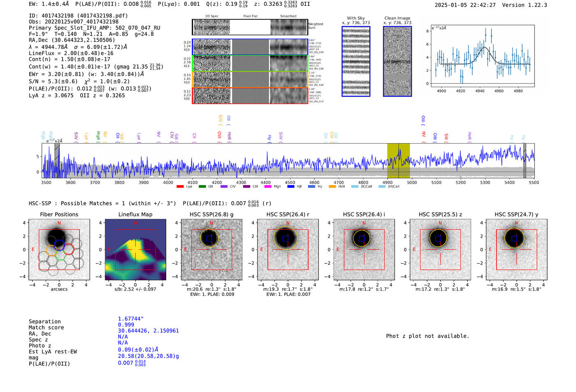Open the HSC SSP(24.7) y cutout

click(516, 250)
